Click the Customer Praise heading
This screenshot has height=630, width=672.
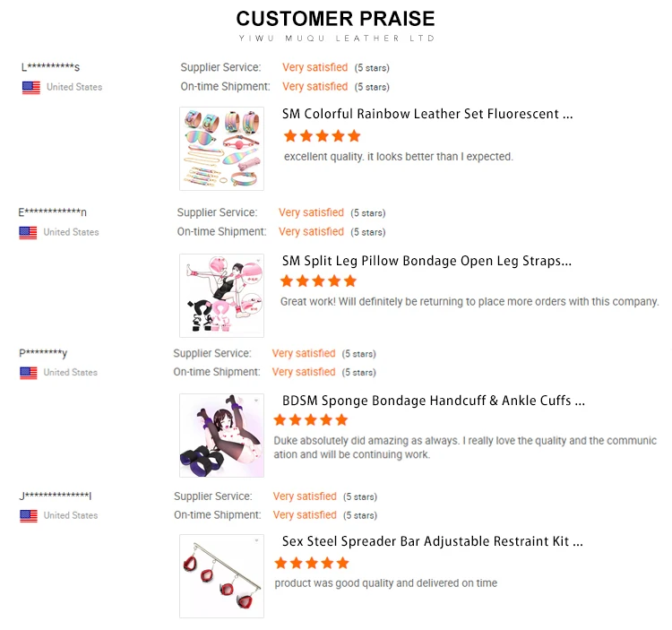[x=336, y=19]
